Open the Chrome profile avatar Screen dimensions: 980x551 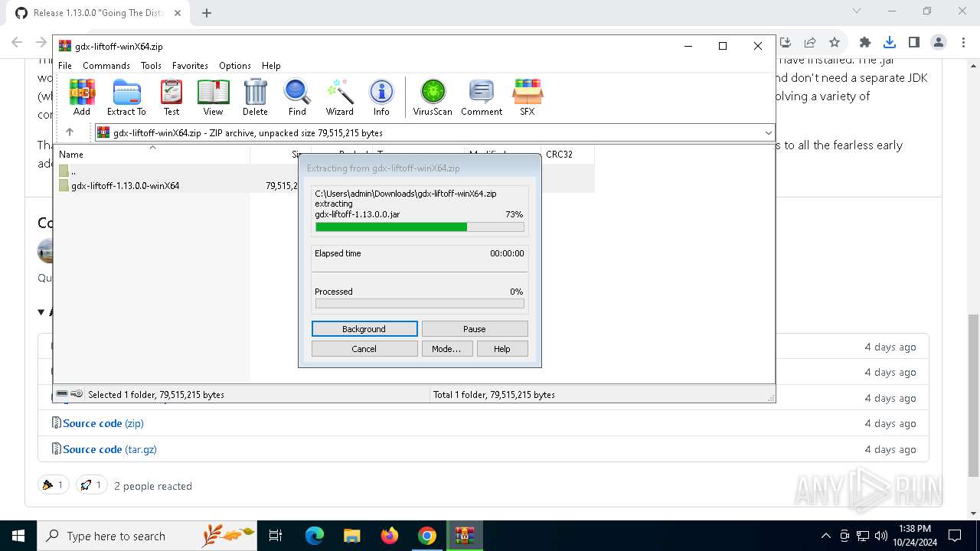point(939,42)
